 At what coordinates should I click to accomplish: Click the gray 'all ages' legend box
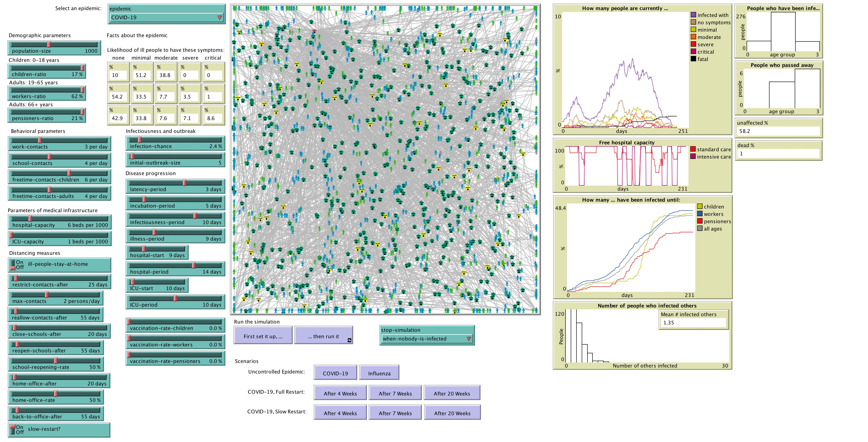(699, 228)
